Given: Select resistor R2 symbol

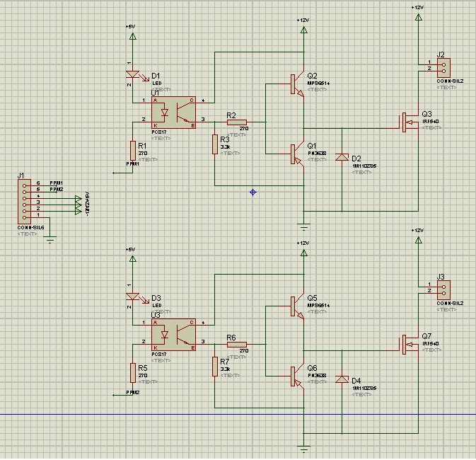Looking at the screenshot, I should pos(237,122).
